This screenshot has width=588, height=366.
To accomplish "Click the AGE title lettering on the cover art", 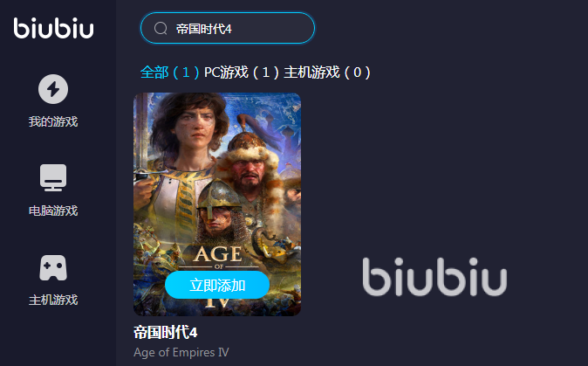I will pos(218,254).
